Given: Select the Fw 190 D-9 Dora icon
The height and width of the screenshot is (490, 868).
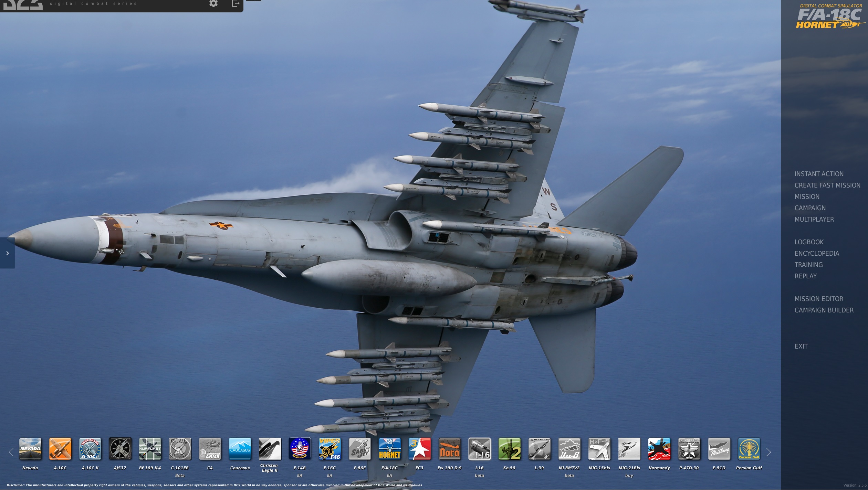Looking at the screenshot, I should pos(449,449).
